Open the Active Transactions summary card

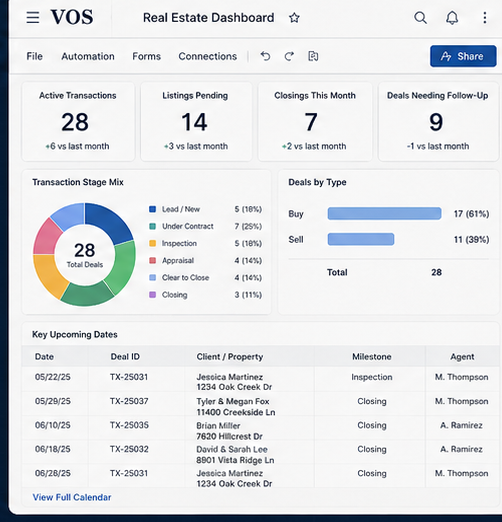tap(78, 122)
